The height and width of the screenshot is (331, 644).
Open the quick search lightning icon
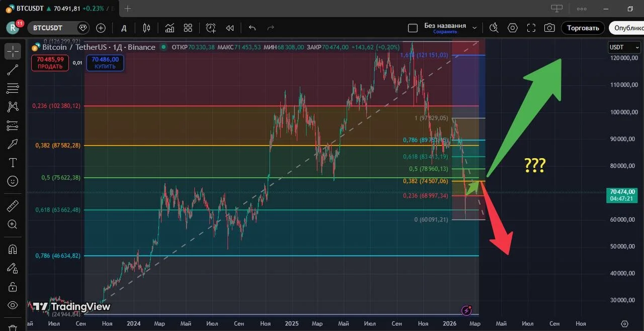494,28
